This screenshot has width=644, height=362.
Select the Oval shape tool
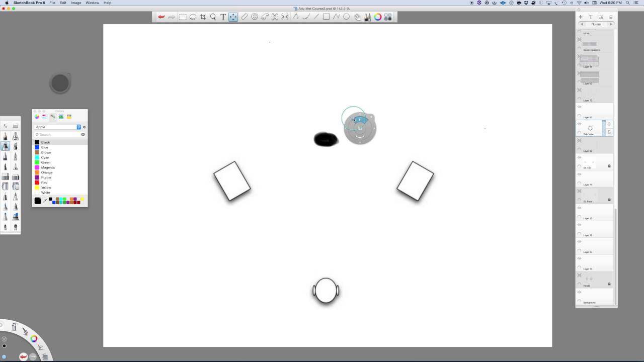(x=346, y=17)
